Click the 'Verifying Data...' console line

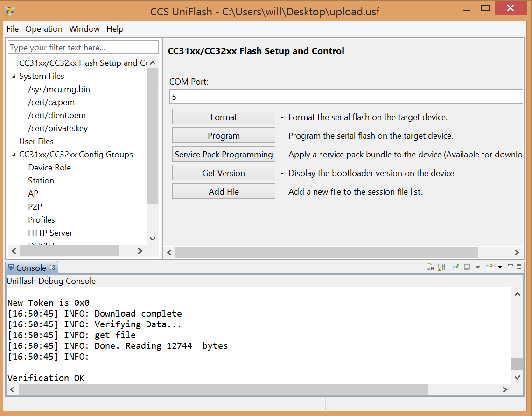coord(94,324)
